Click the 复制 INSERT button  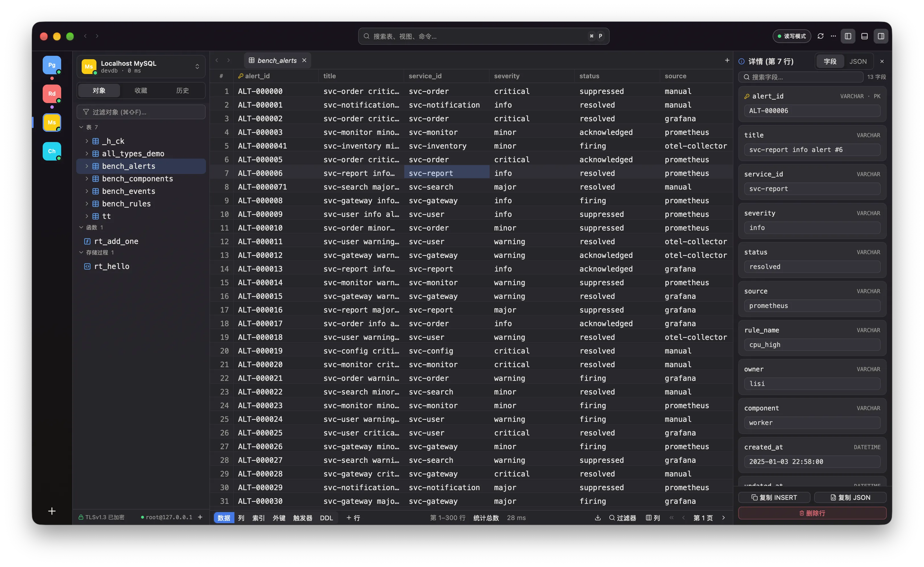[x=774, y=497]
